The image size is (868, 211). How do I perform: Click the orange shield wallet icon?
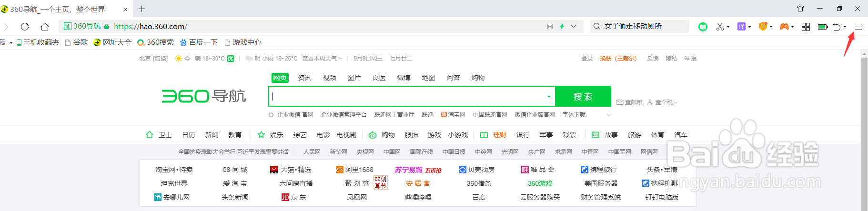763,27
